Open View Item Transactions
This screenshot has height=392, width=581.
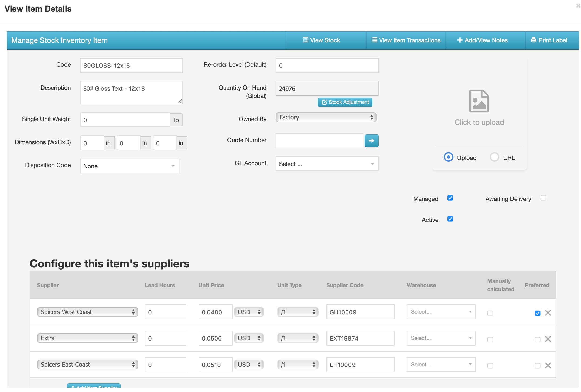(406, 40)
